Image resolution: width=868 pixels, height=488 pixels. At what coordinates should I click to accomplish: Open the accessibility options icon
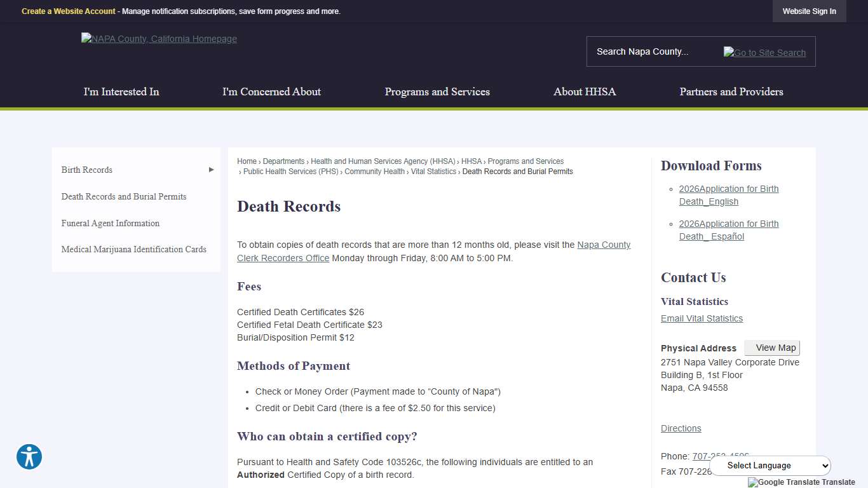29,457
